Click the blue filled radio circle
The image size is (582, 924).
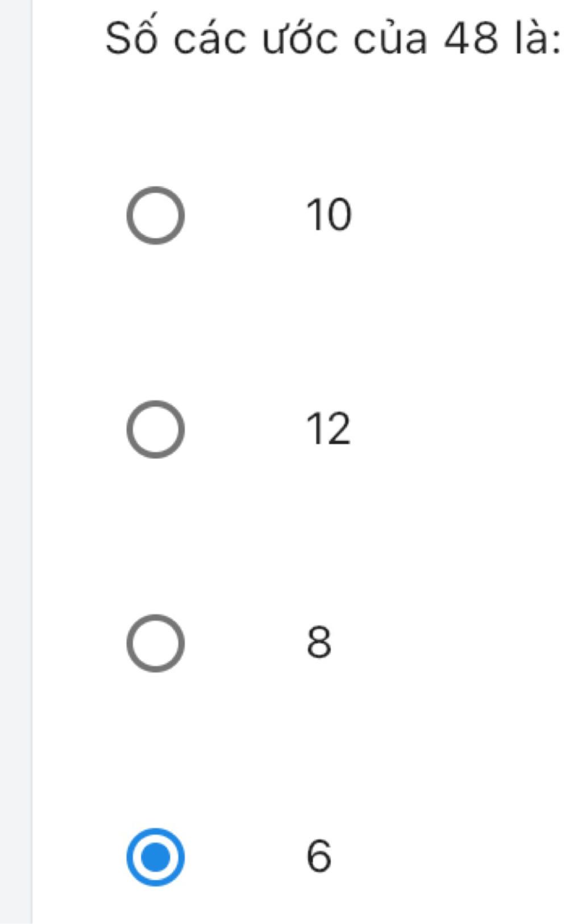coord(155,856)
